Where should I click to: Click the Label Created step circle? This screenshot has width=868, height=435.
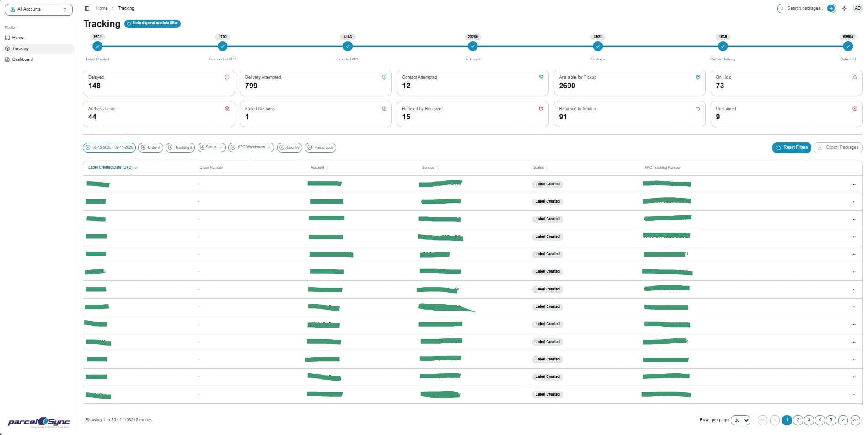coord(97,46)
